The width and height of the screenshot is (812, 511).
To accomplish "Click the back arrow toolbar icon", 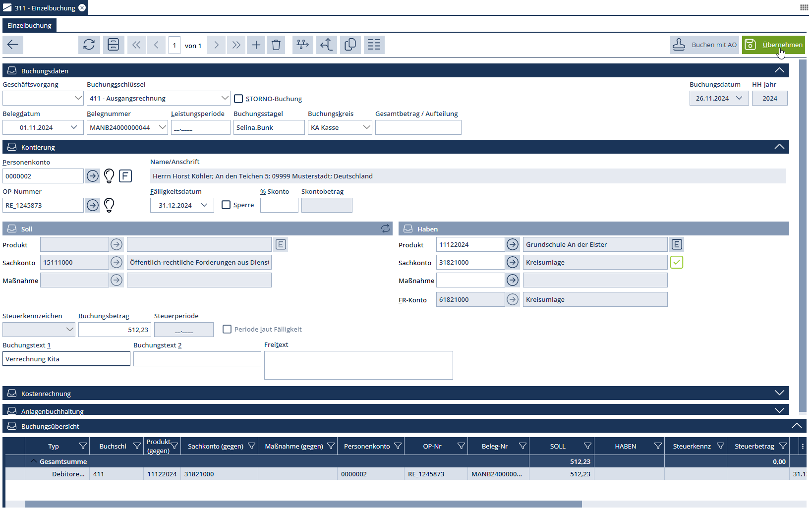I will click(13, 45).
